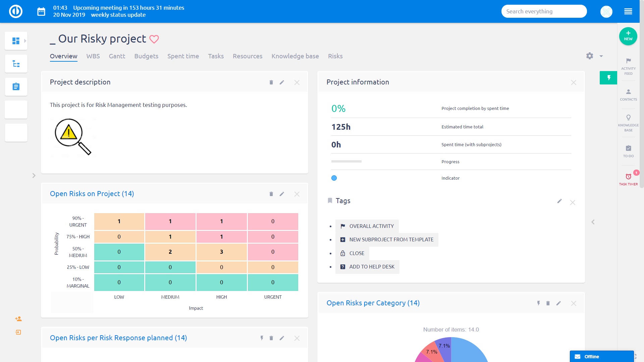Edit the Open Risks per Category module
Viewport: 644px width, 362px height.
(558, 303)
